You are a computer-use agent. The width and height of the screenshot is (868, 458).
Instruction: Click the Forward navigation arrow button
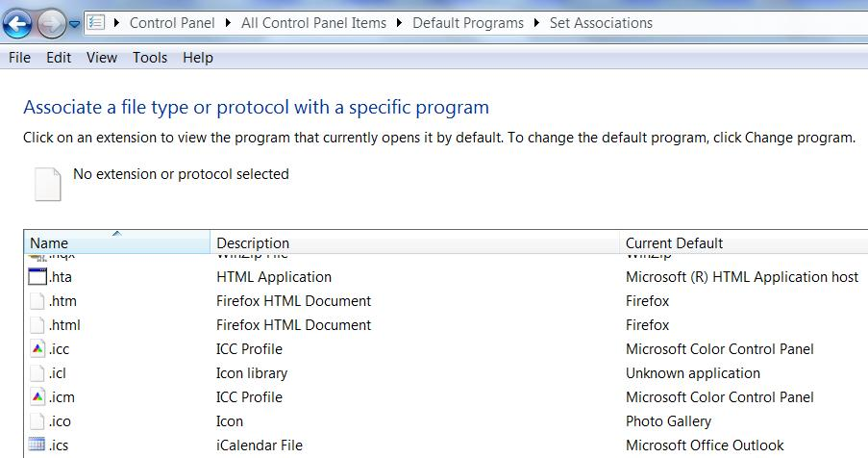[51, 22]
